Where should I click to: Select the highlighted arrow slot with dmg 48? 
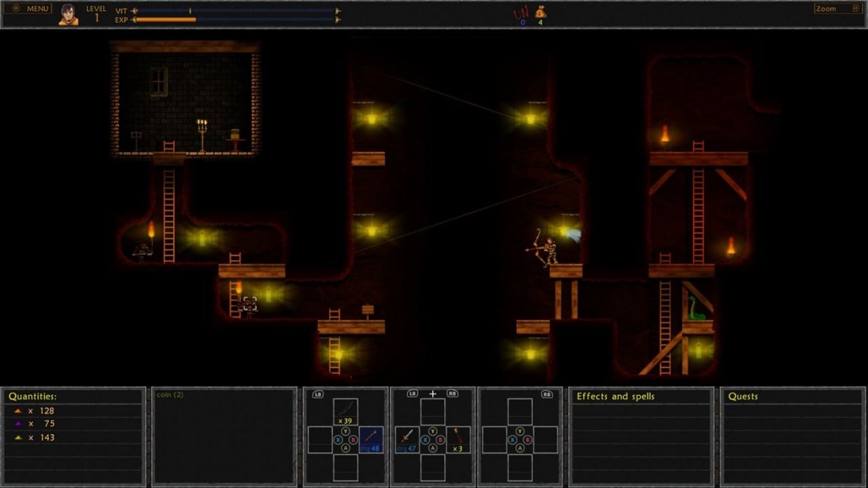pos(370,439)
